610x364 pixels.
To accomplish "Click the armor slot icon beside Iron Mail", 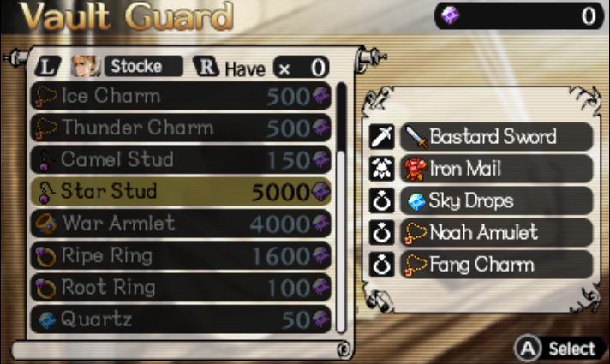I will tap(381, 169).
